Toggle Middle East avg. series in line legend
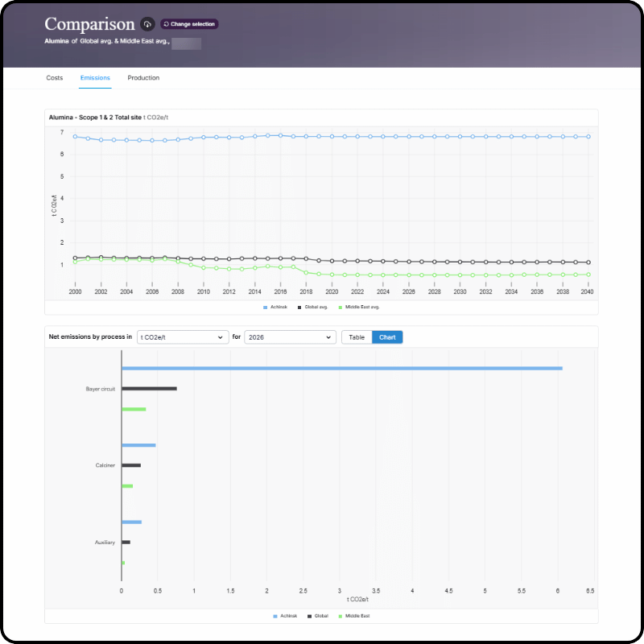The height and width of the screenshot is (644, 644). tap(359, 308)
